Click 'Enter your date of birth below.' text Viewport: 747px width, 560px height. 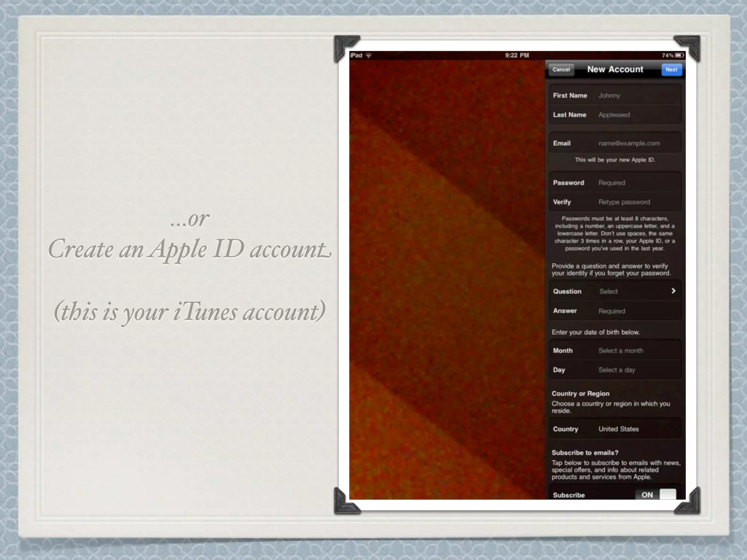pos(596,332)
